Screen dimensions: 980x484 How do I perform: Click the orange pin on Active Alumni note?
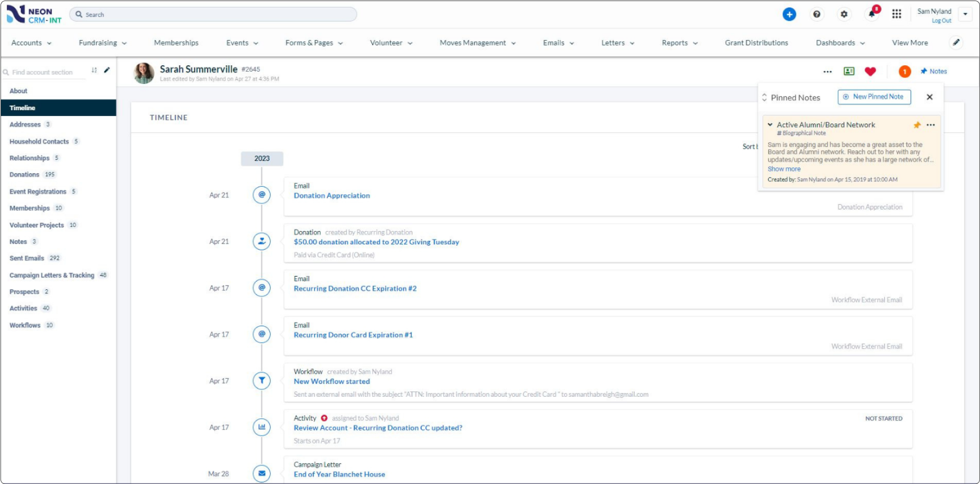click(917, 125)
